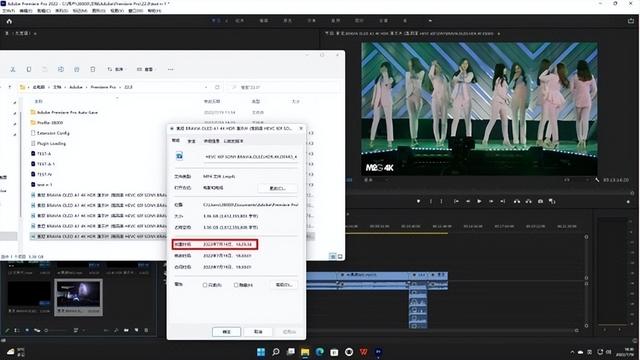Screen dimensions: 640x360
Task: Click the Share icon in File Explorer toolbar
Action: (x=77, y=69)
